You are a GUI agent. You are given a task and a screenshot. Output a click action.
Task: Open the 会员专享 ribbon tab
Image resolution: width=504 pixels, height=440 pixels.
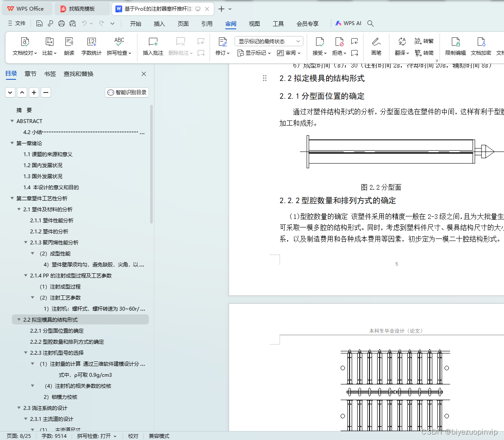tap(308, 23)
